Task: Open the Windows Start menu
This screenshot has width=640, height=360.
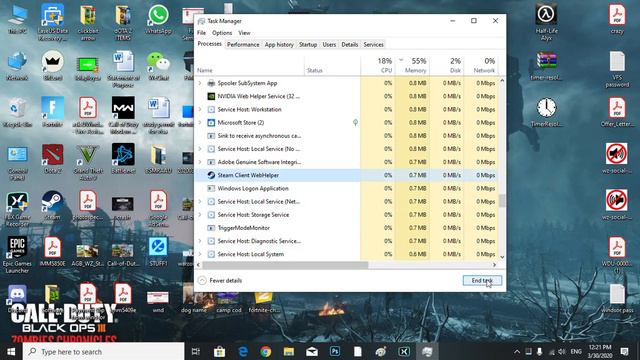Action: [x=11, y=351]
